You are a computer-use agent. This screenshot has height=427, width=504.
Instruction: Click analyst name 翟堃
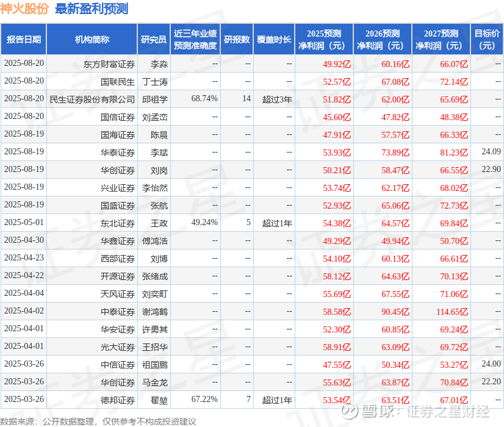click(x=159, y=400)
